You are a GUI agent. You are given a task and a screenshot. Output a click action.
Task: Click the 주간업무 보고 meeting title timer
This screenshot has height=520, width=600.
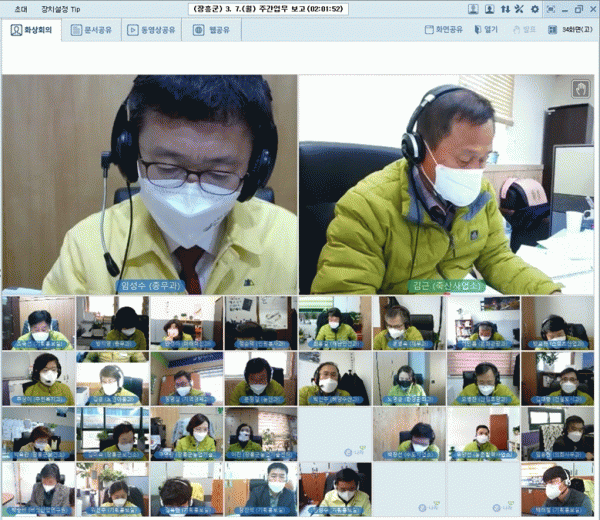click(299, 9)
